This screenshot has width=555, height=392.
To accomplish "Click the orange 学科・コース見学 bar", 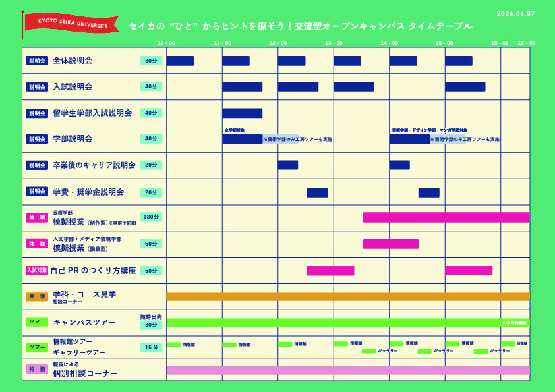I will [x=347, y=296].
